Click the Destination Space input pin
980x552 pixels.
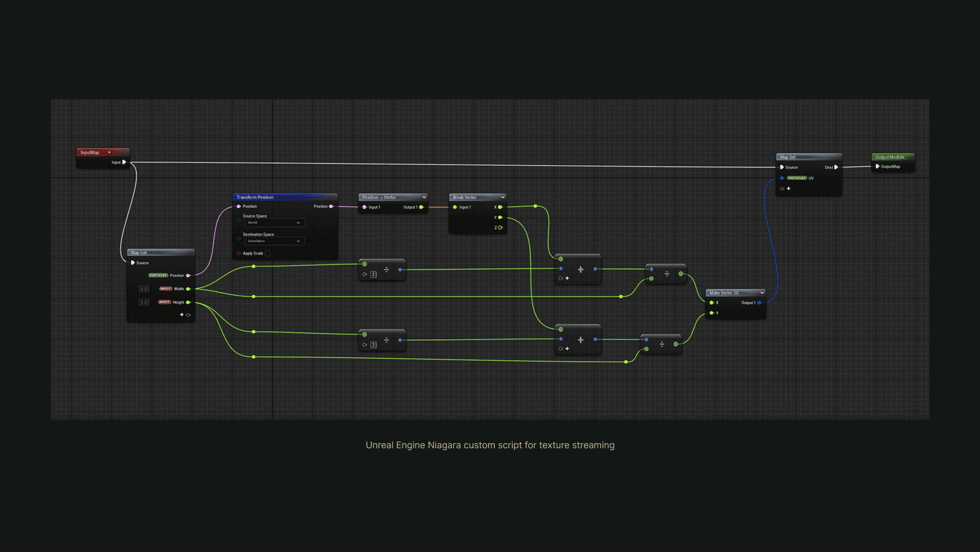[x=238, y=239]
